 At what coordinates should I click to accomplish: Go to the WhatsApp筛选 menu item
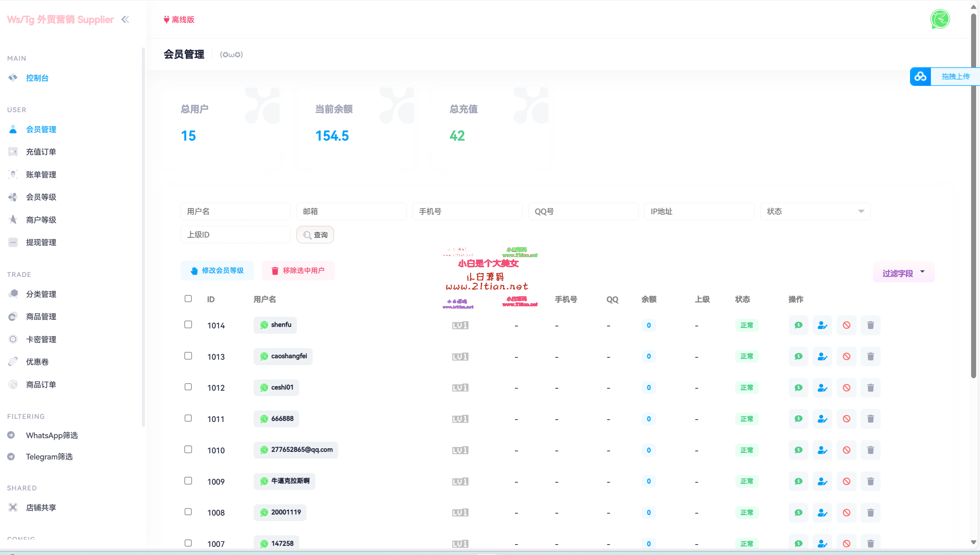[x=52, y=435]
